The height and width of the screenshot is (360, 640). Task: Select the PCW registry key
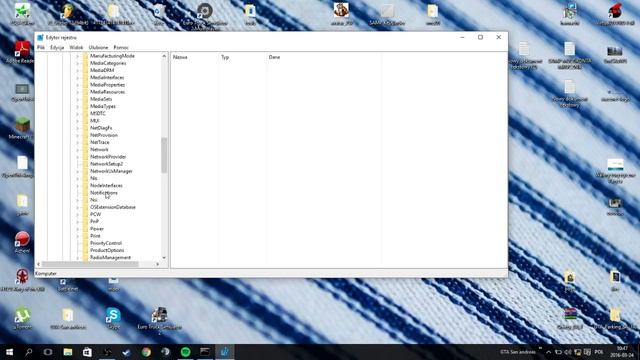96,214
